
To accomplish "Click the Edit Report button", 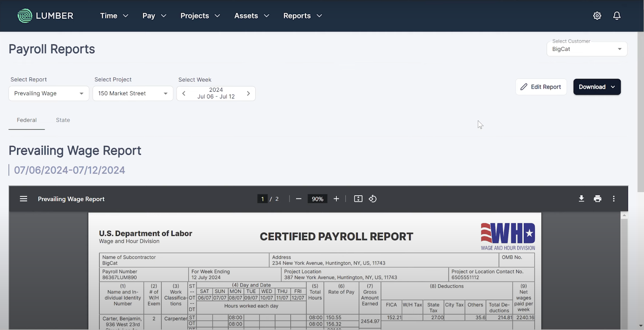I will 541,87.
